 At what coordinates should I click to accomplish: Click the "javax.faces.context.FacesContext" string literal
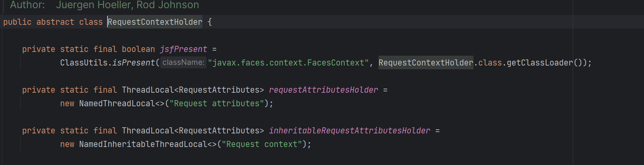pyautogui.click(x=288, y=63)
